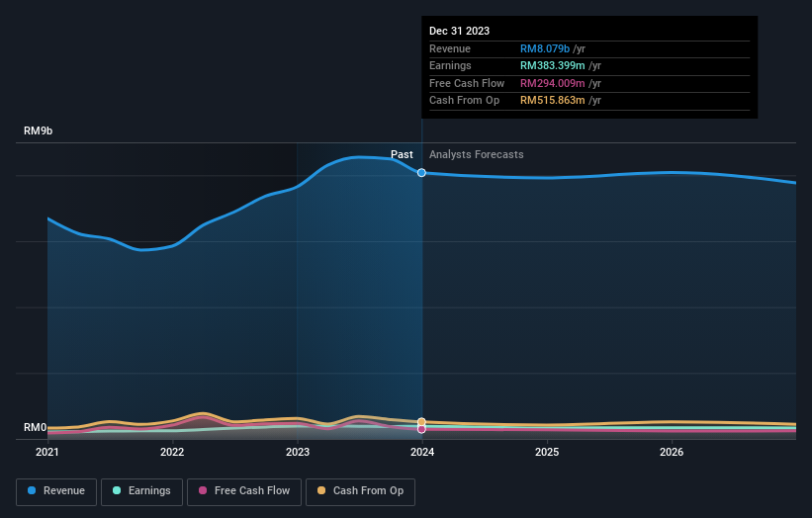Click the pink Free Cash Flow data point at 2024
The image size is (812, 518).
click(421, 429)
